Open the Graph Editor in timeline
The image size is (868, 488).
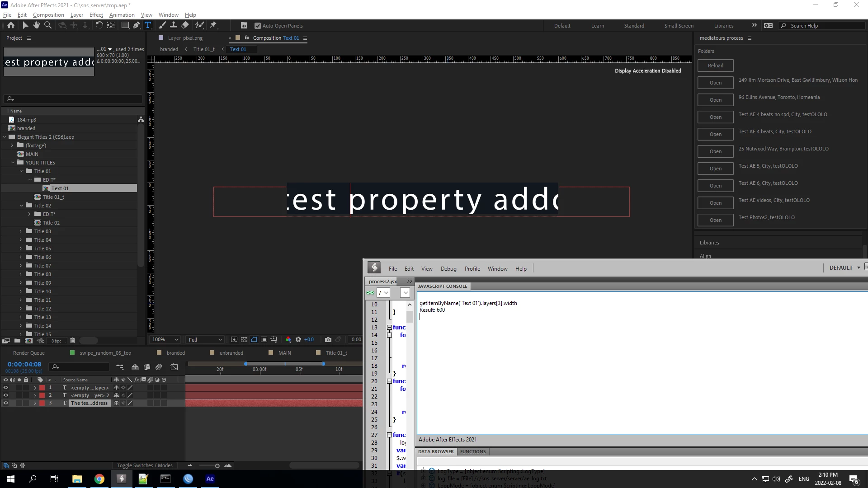tap(174, 367)
